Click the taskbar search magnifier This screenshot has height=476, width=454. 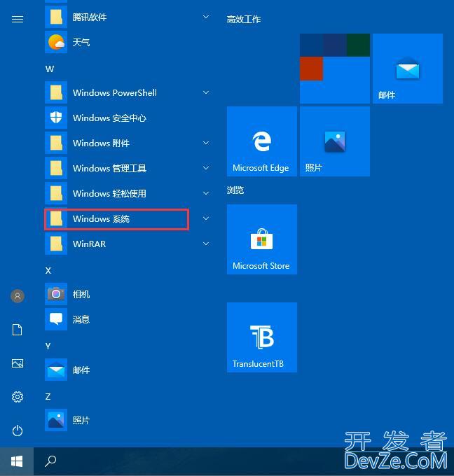pyautogui.click(x=50, y=461)
